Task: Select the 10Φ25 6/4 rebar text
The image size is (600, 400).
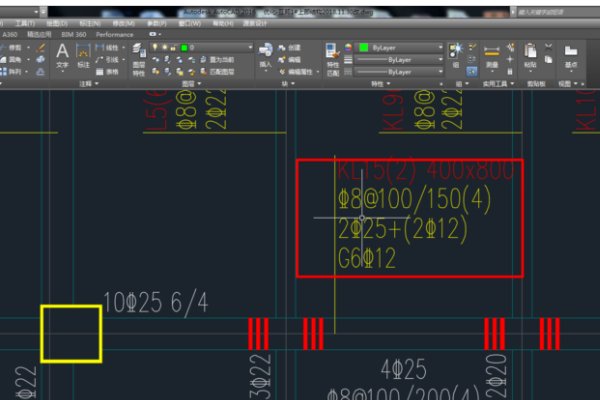Action: (x=156, y=303)
